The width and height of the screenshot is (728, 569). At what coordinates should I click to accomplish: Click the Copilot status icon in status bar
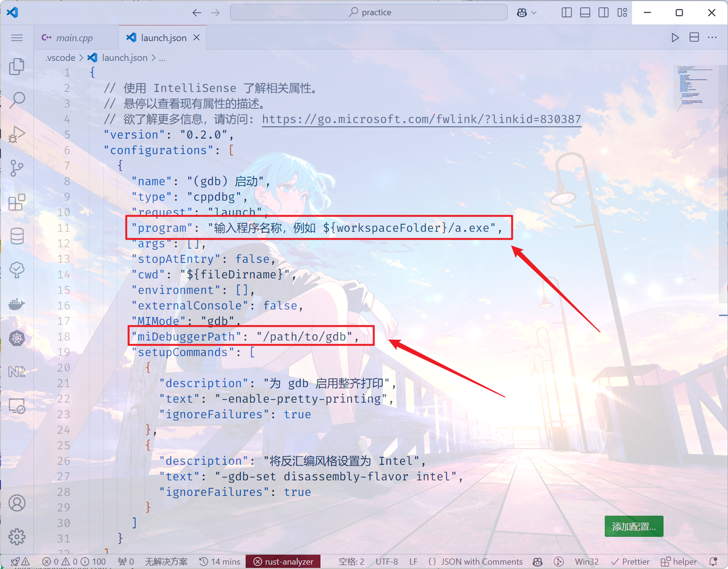coord(537,562)
